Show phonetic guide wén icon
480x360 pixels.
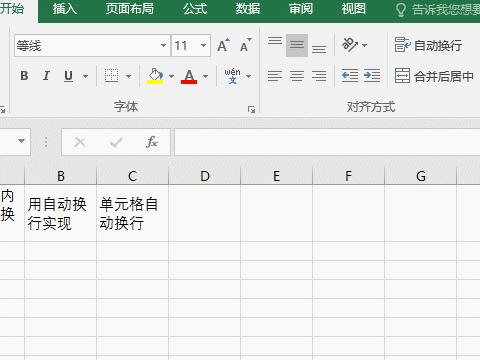(x=232, y=76)
